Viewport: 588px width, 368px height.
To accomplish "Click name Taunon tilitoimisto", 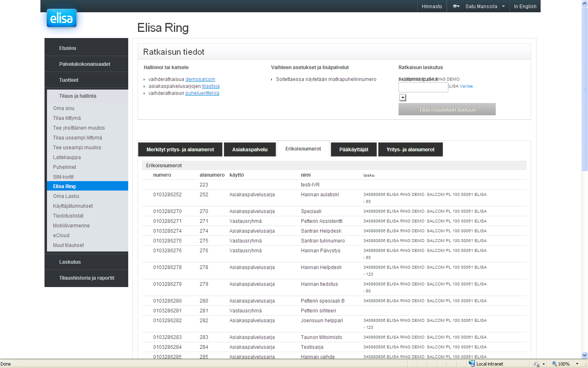I will [321, 337].
